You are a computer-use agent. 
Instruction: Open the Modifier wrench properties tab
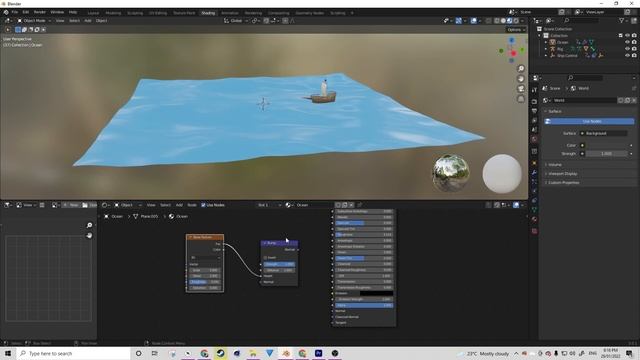click(534, 173)
